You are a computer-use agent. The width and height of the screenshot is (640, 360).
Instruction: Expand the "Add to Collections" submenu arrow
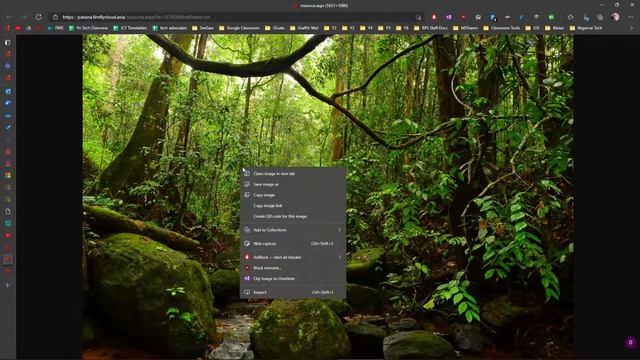point(339,230)
